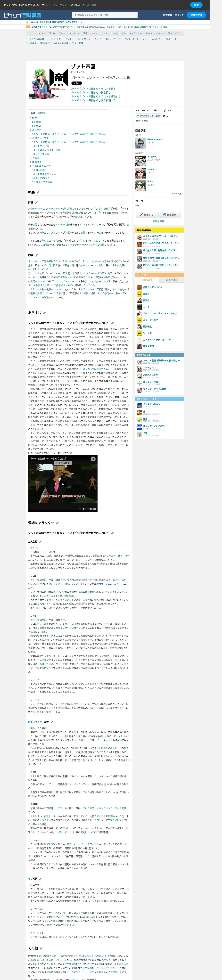
Task: Switch to the 定番の記事 tab
Action: 171,280
